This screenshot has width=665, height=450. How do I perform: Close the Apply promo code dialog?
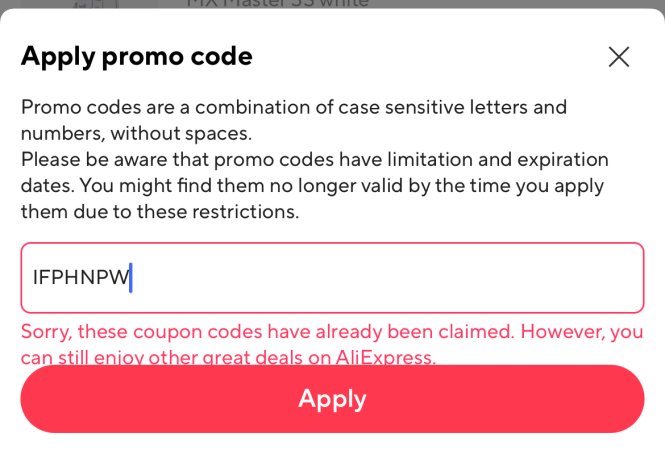pos(619,57)
